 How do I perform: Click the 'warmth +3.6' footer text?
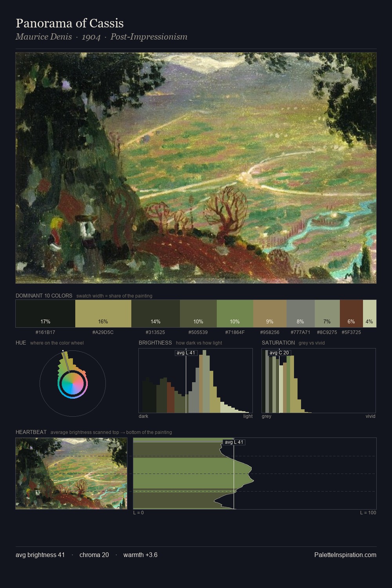pyautogui.click(x=140, y=555)
